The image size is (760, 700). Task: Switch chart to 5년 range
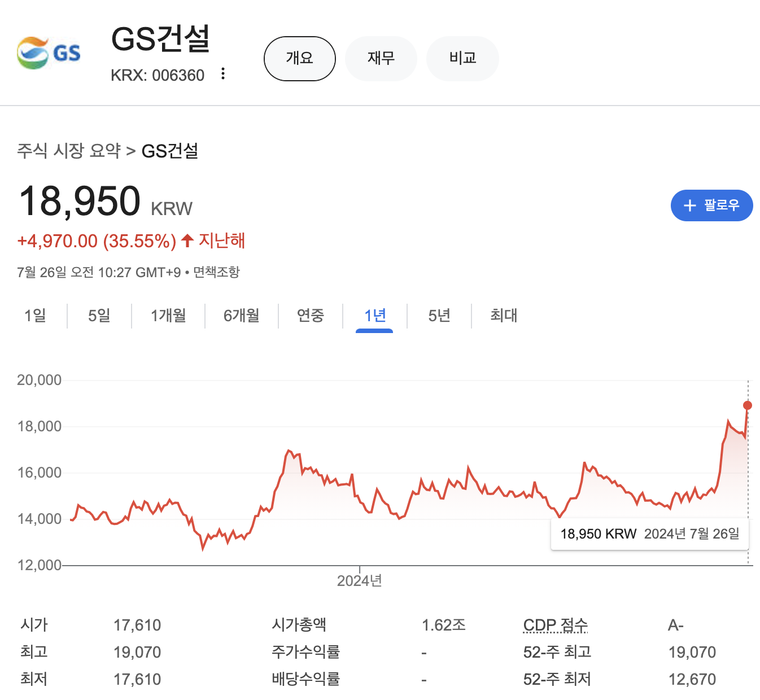[439, 315]
